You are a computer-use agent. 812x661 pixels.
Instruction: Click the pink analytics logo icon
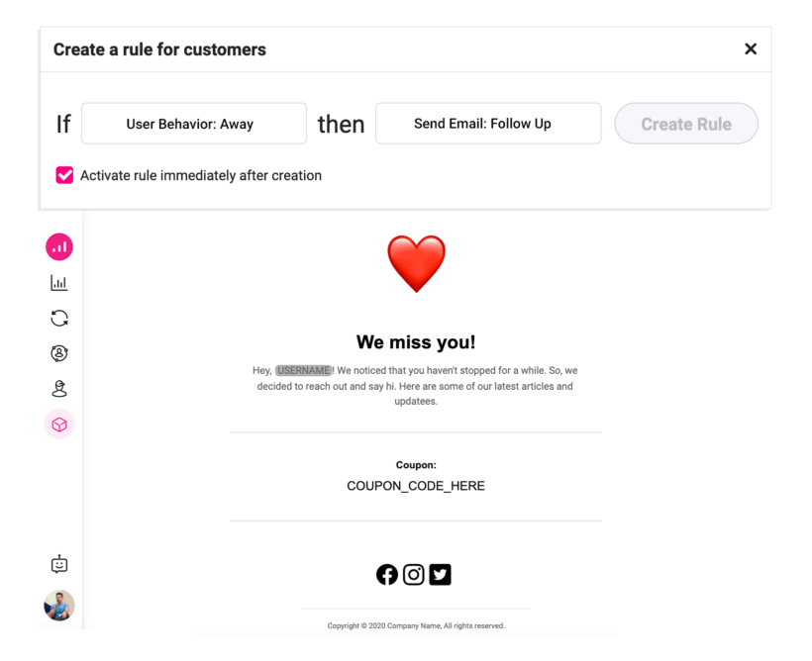59,246
